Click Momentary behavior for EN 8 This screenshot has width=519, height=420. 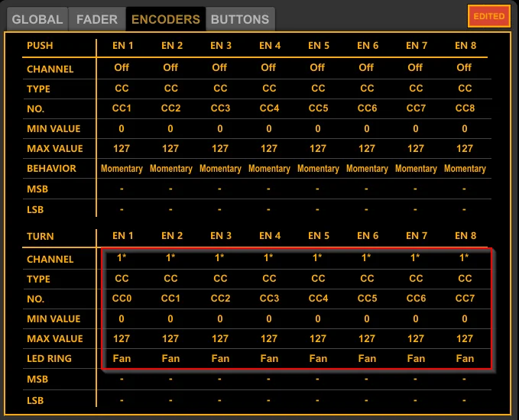(x=465, y=169)
